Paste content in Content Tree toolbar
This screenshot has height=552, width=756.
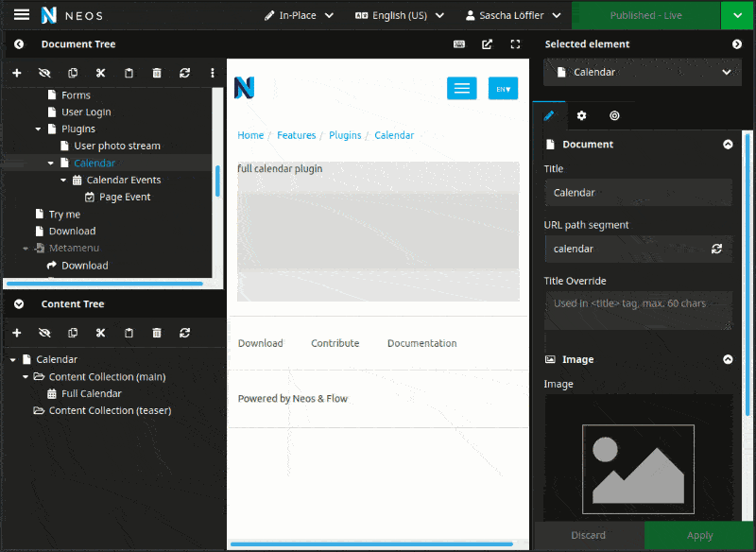pyautogui.click(x=129, y=333)
